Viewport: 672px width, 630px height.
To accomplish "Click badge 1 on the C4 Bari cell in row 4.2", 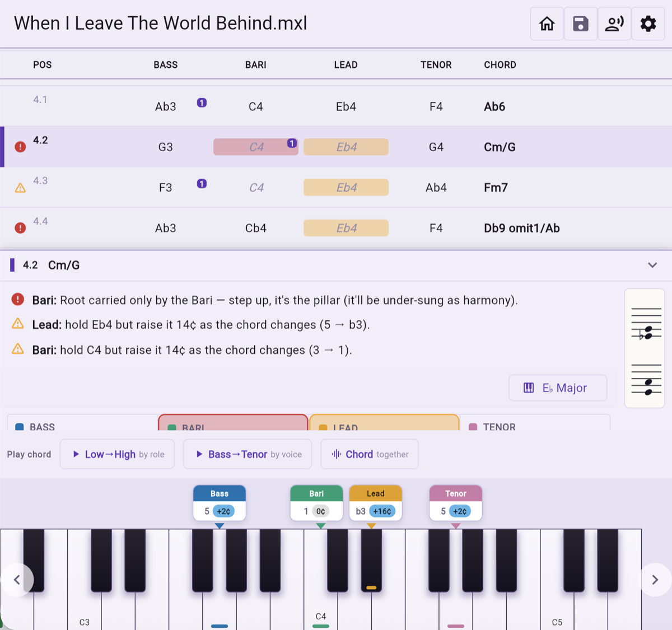I will pos(292,143).
